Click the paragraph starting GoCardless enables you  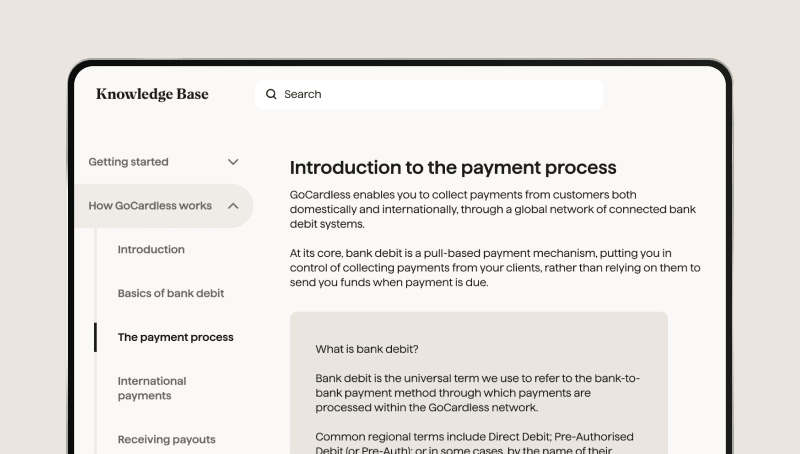(493, 209)
